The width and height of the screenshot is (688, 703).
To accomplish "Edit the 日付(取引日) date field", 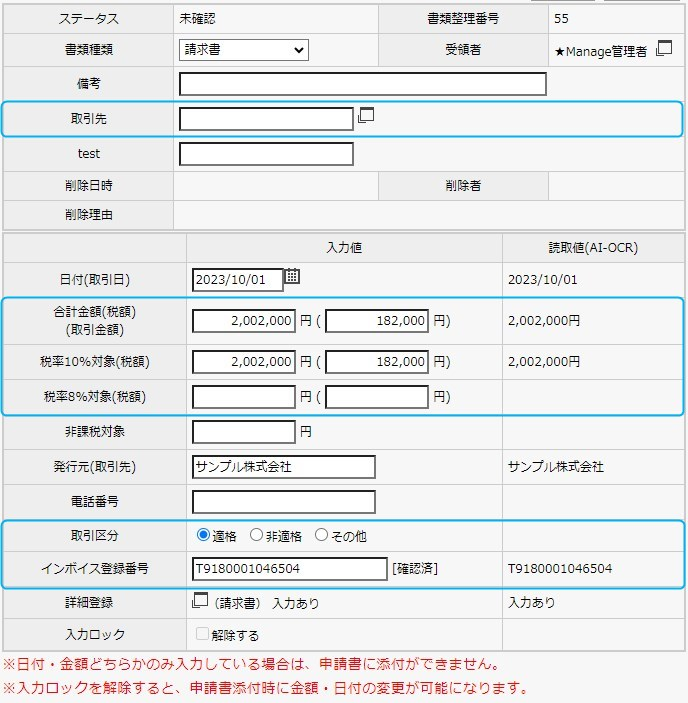I will click(238, 280).
